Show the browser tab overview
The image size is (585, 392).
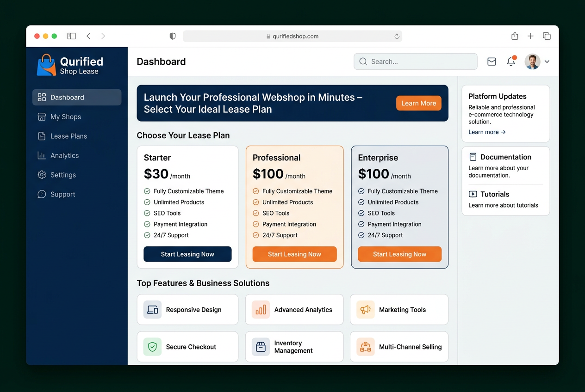[x=547, y=36]
